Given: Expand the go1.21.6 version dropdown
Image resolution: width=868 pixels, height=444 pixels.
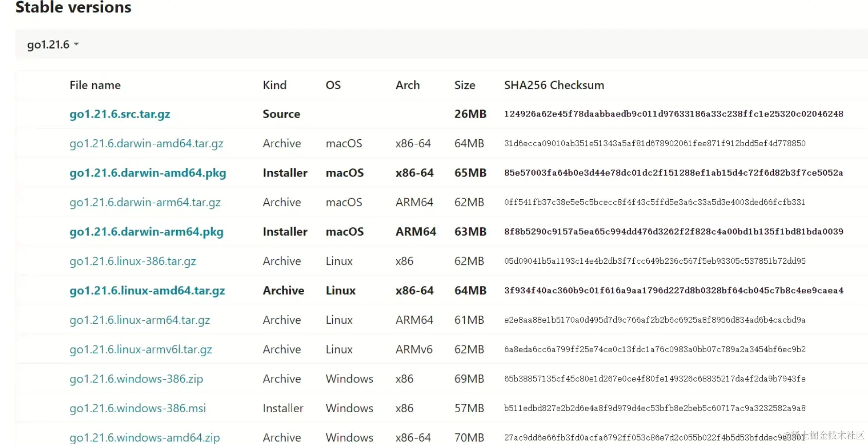Looking at the screenshot, I should [53, 45].
